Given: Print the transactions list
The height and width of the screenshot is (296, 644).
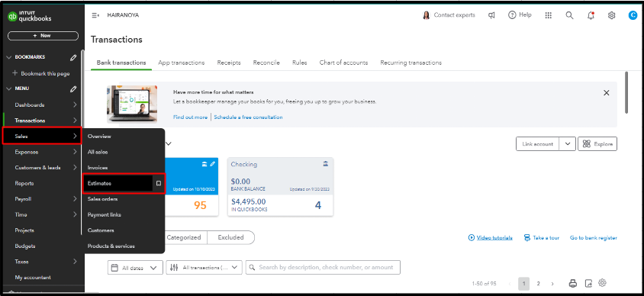Looking at the screenshot, I should (x=573, y=283).
